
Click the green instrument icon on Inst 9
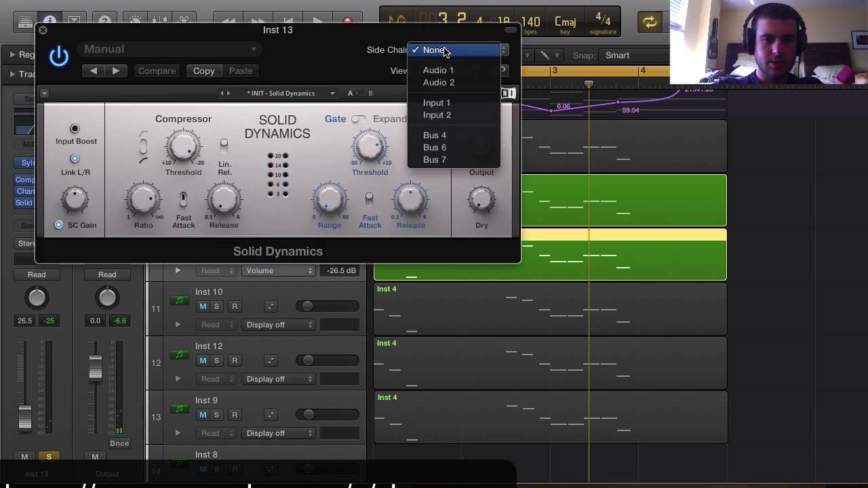(x=179, y=409)
